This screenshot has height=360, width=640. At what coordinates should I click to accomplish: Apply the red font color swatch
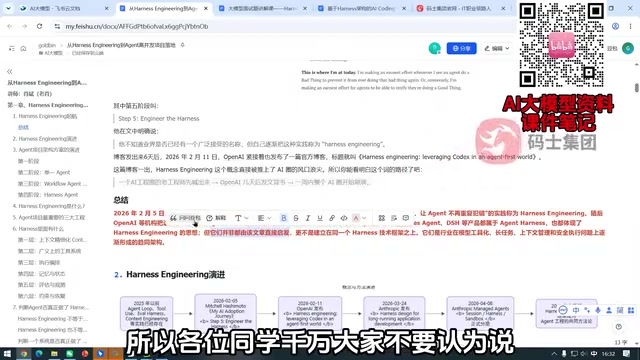point(356,218)
